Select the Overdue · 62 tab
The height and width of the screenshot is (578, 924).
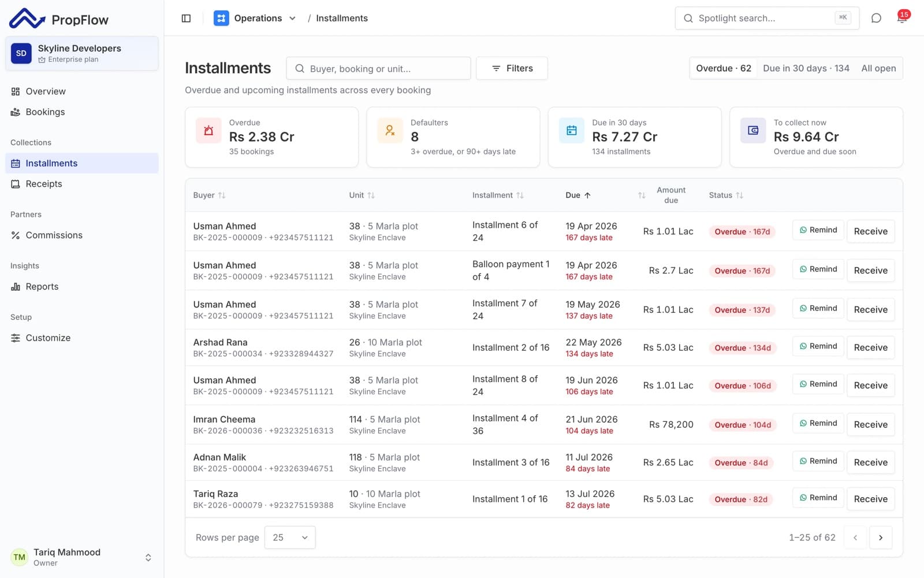[724, 68]
